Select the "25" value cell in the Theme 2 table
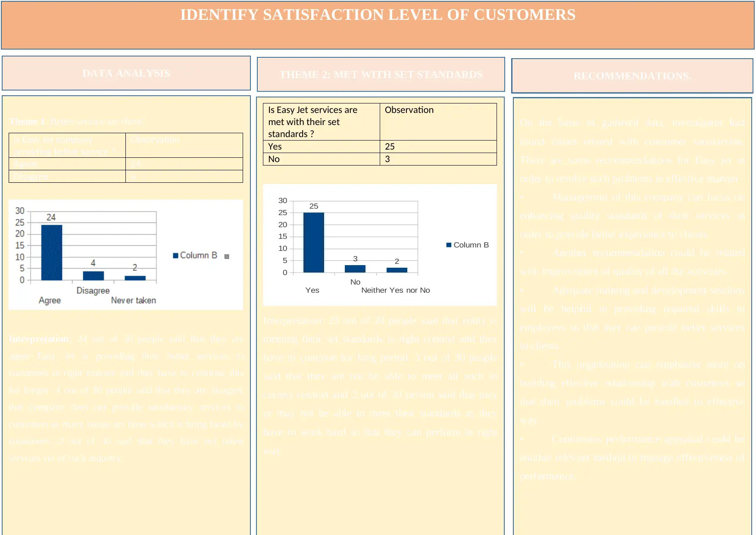 438,147
